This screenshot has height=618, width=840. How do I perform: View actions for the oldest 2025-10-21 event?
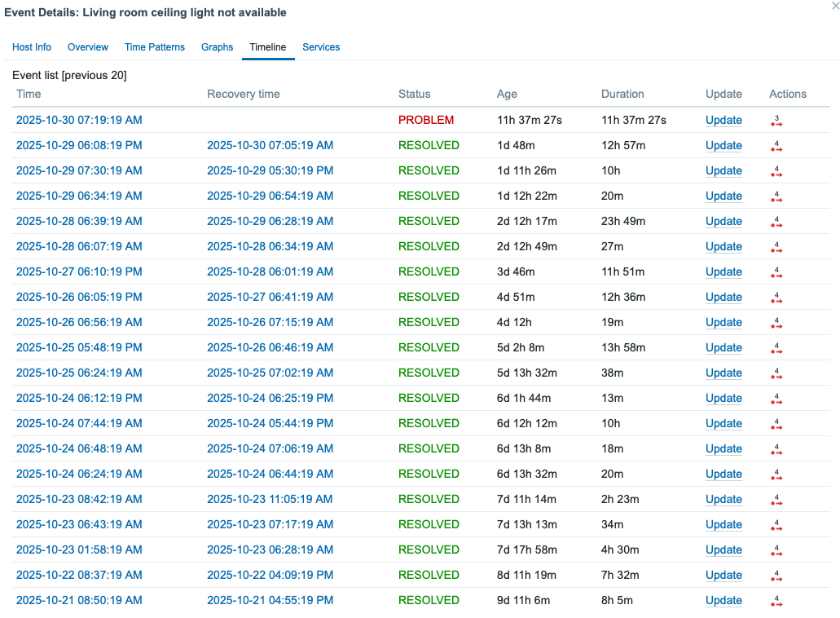(776, 600)
